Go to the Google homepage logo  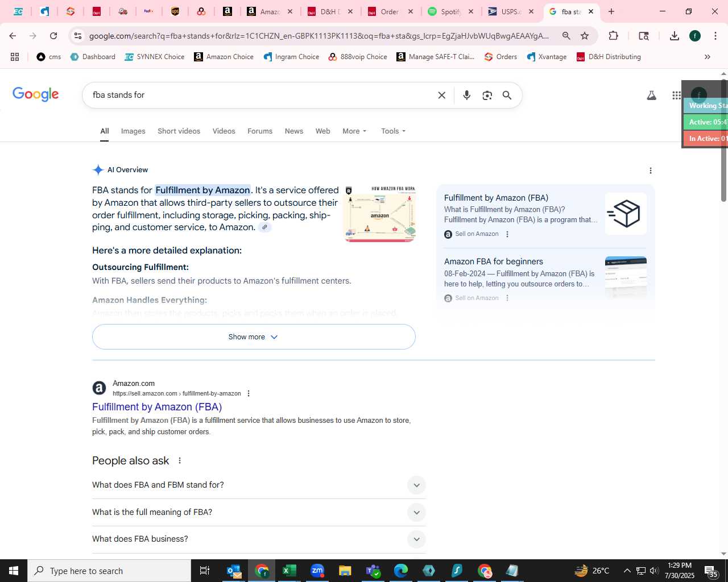pos(36,94)
